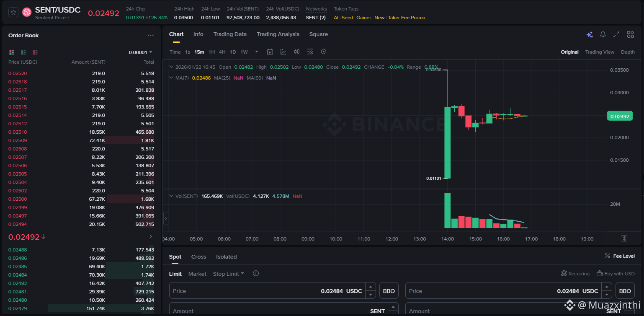This screenshot has width=644, height=316.
Task: Show sell orders only view icon
Action: [x=35, y=52]
